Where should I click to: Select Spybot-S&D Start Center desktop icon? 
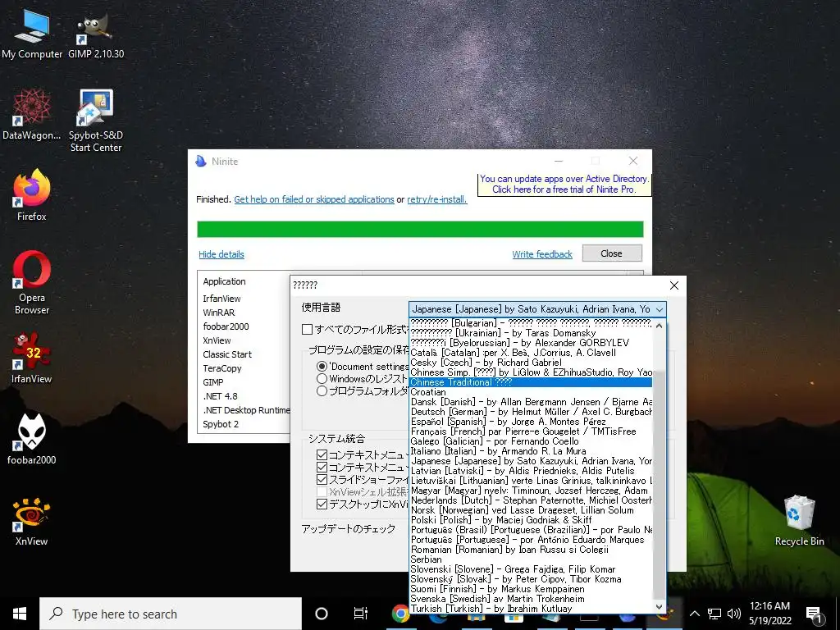(96, 120)
